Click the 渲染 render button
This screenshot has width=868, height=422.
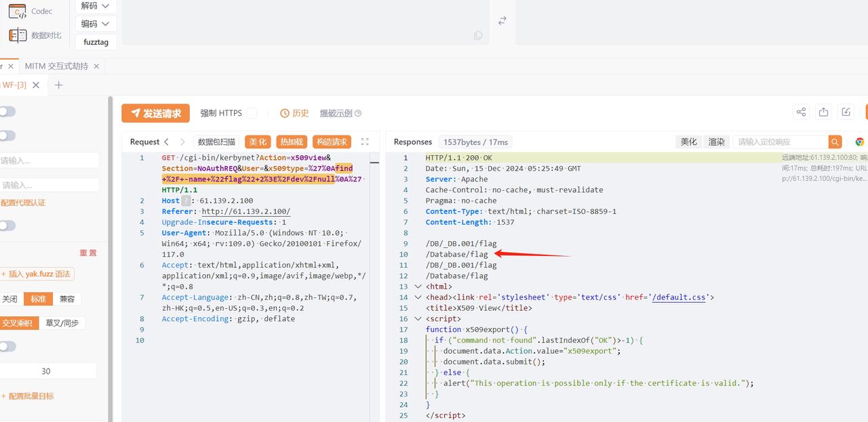(716, 142)
